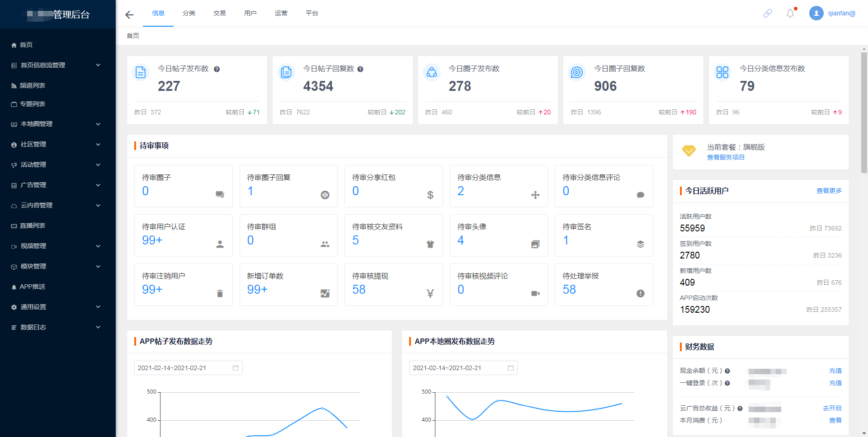The image size is (868, 437).
Task: Click layers icon in 待审签名 card
Action: coord(641,244)
